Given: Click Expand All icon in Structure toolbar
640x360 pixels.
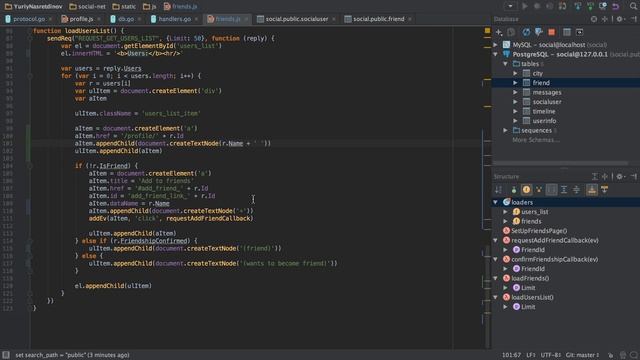Looking at the screenshot, I should coord(564,189).
